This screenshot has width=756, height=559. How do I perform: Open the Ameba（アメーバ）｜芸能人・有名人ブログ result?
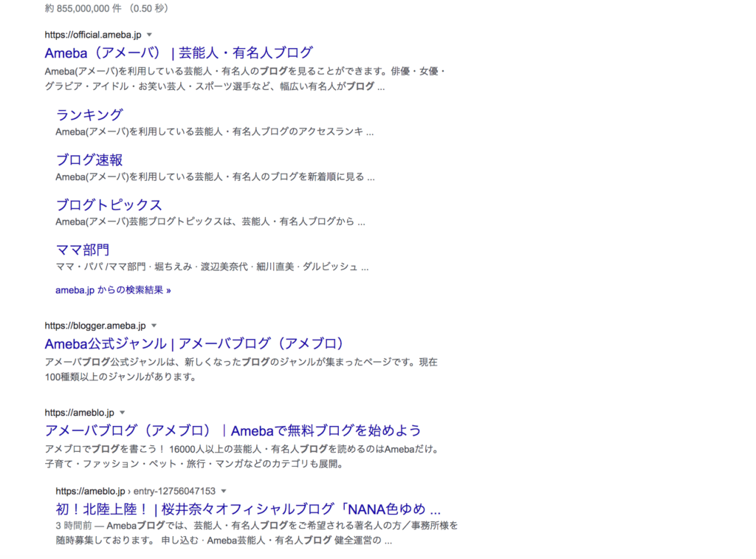tap(179, 52)
